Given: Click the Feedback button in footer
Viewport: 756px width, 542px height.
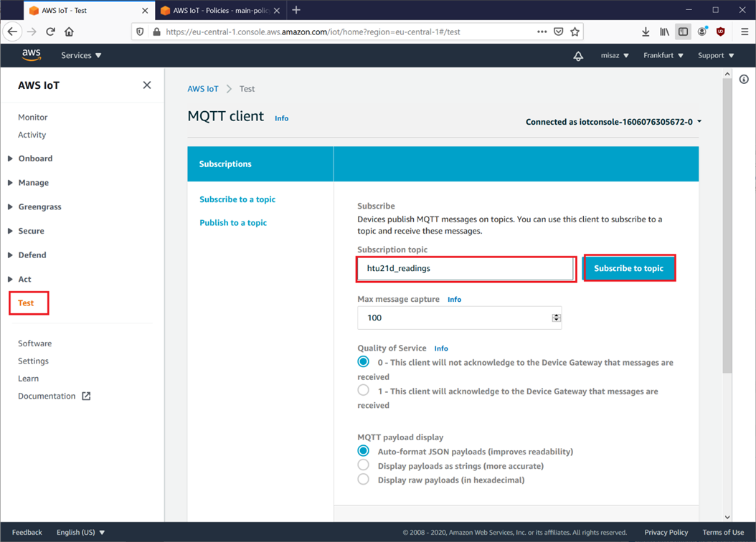Looking at the screenshot, I should pyautogui.click(x=27, y=533).
